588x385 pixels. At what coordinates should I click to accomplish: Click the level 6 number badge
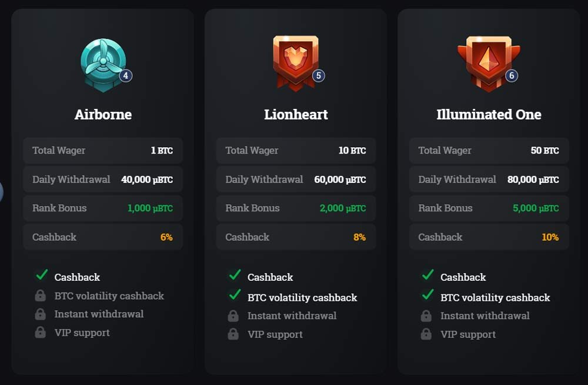pyautogui.click(x=512, y=75)
